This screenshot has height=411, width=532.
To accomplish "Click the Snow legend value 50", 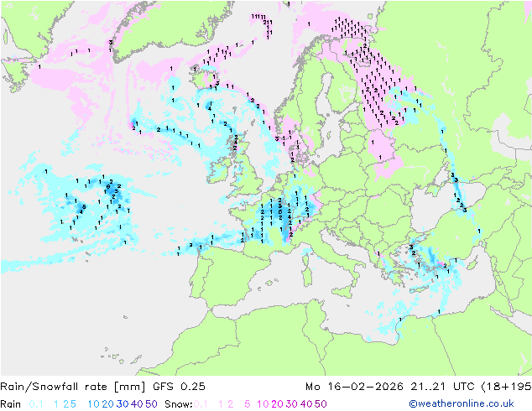I will point(321,404).
